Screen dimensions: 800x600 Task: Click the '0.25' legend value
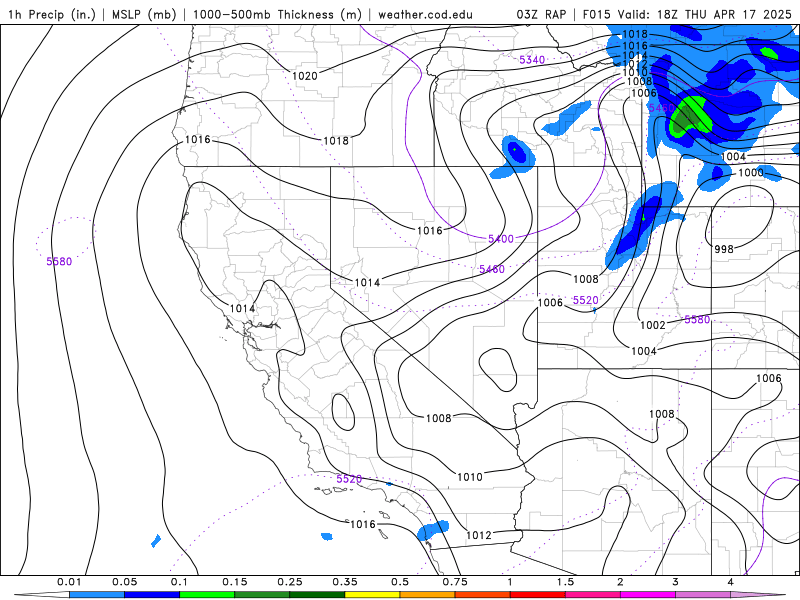tap(290, 582)
